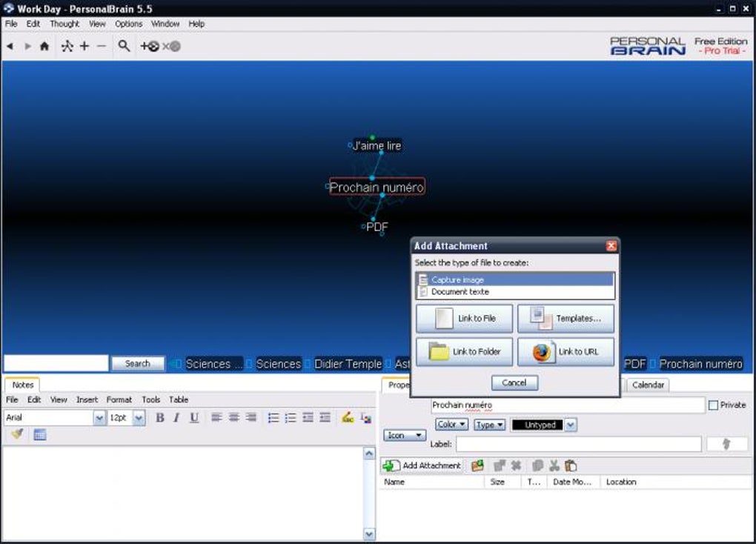Switch to the Calendar tab
Viewport: 756px width, 544px height.
pos(648,385)
